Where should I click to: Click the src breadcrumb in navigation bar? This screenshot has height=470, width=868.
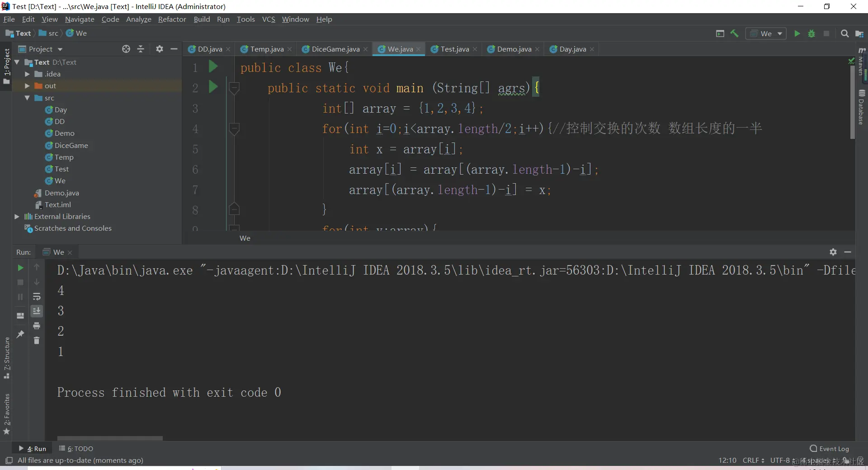point(49,33)
